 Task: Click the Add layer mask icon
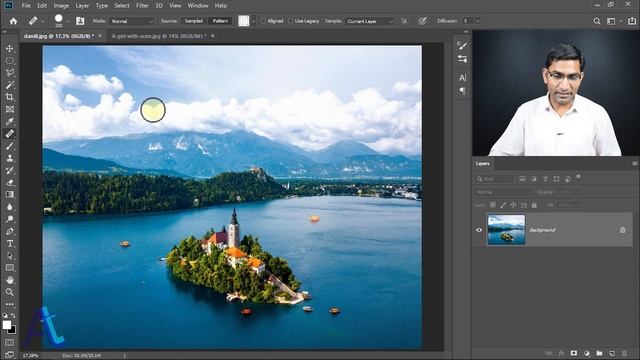pyautogui.click(x=574, y=353)
